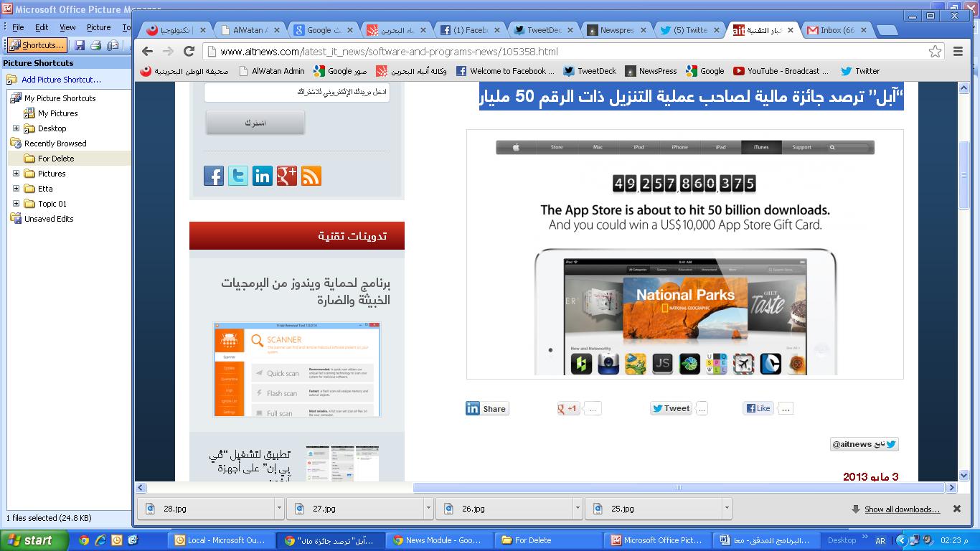This screenshot has height=551, width=980.
Task: Open dropdown arrow for 27.jpg download
Action: pyautogui.click(x=428, y=509)
